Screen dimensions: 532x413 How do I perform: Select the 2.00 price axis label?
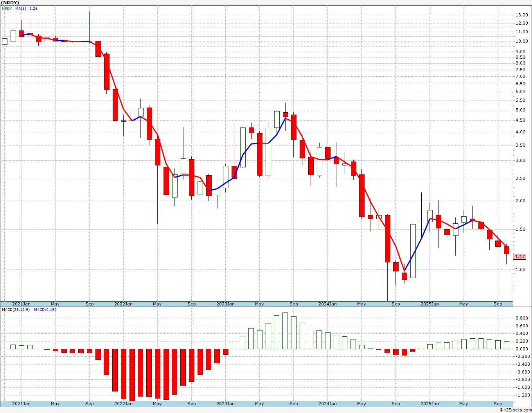(x=520, y=201)
